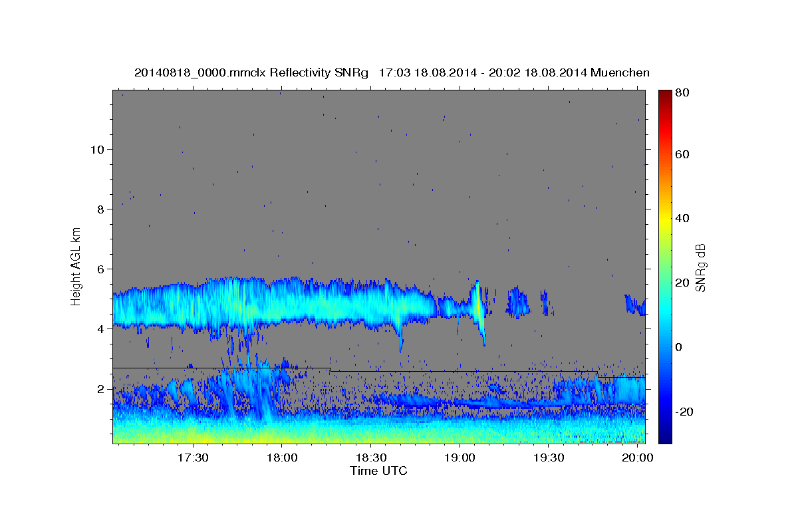Click the colorbar value 80

point(683,93)
